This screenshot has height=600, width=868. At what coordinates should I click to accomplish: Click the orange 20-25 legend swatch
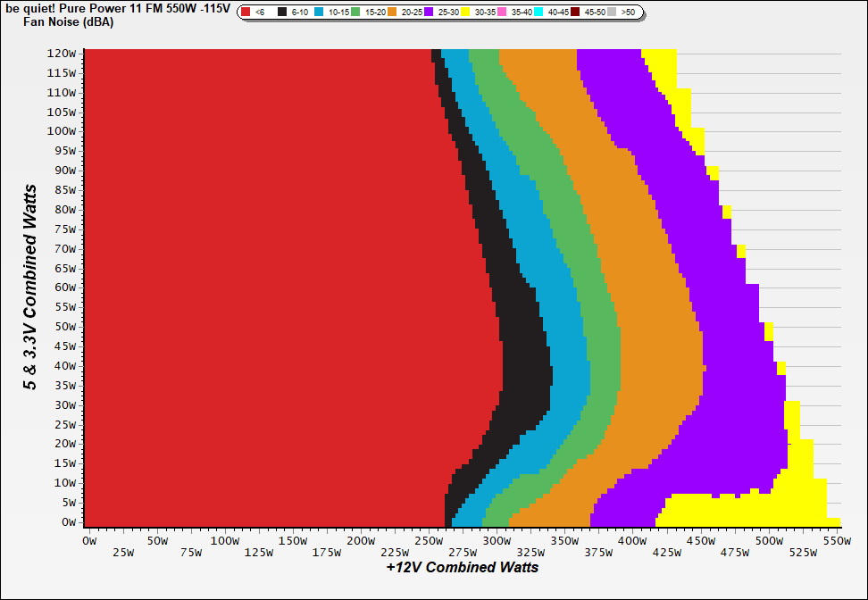(392, 13)
